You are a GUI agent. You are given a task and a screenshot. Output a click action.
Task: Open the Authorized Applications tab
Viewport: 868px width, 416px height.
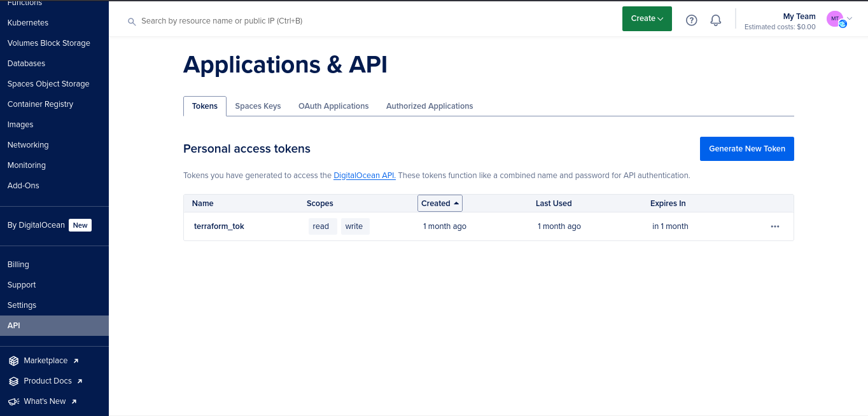(x=430, y=106)
